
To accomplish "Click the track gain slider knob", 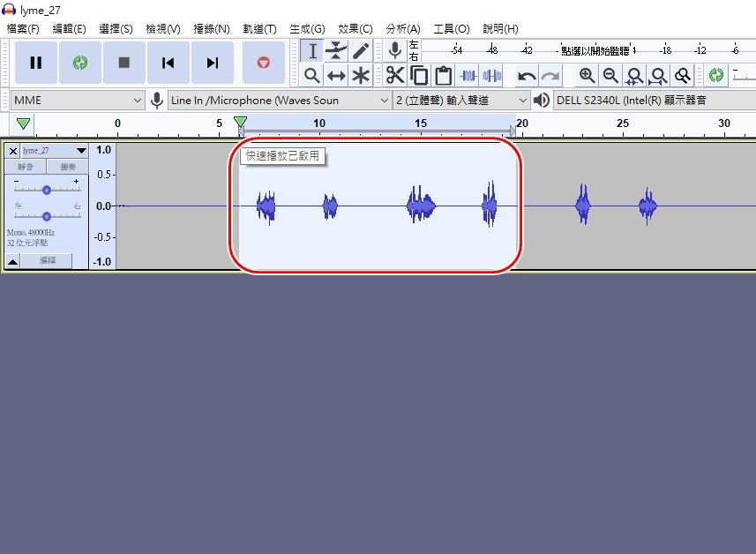I will click(x=46, y=190).
